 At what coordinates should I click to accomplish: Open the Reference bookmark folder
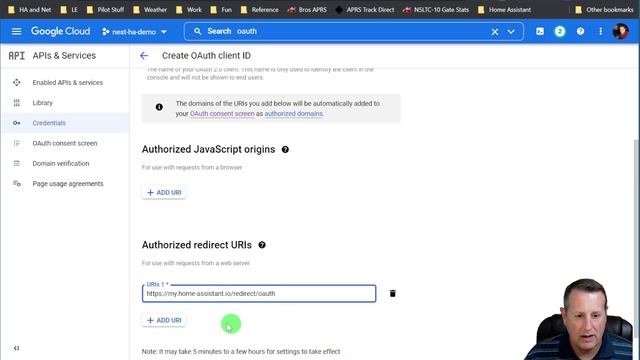coord(260,9)
